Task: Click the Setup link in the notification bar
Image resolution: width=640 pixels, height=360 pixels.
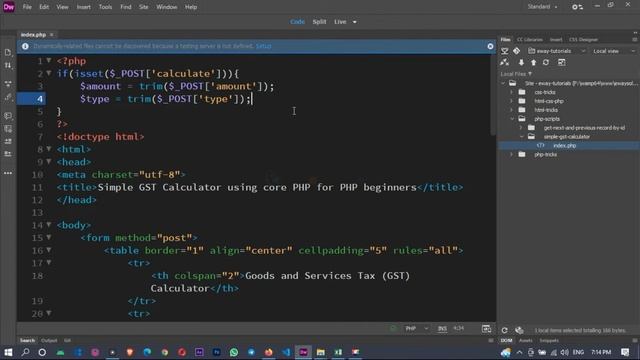Action: point(263,46)
